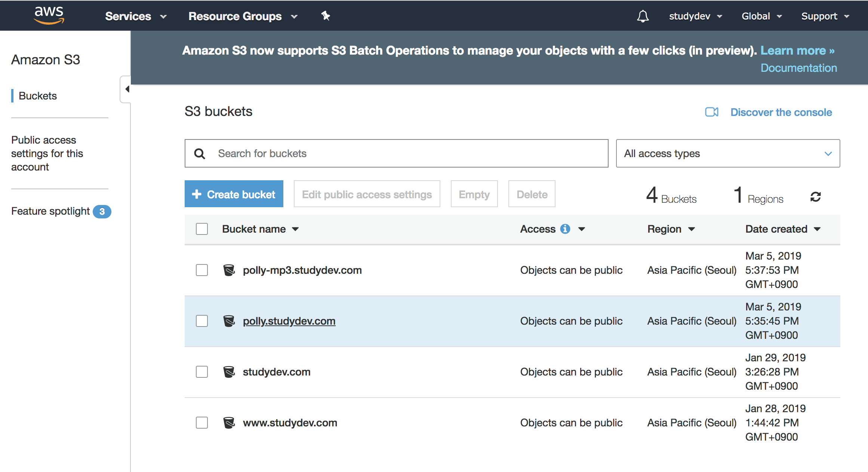Click the S3 buckets heading
The image size is (868, 472).
[218, 111]
